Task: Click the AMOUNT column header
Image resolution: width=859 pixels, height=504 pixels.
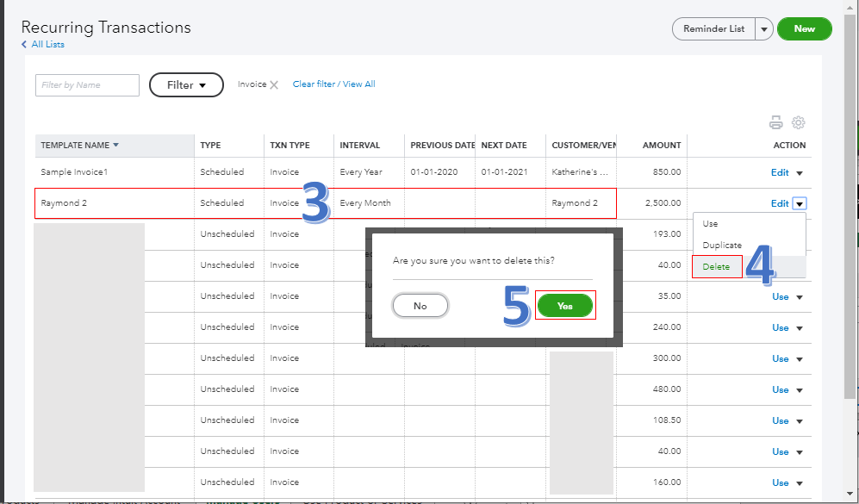Action: 662,146
